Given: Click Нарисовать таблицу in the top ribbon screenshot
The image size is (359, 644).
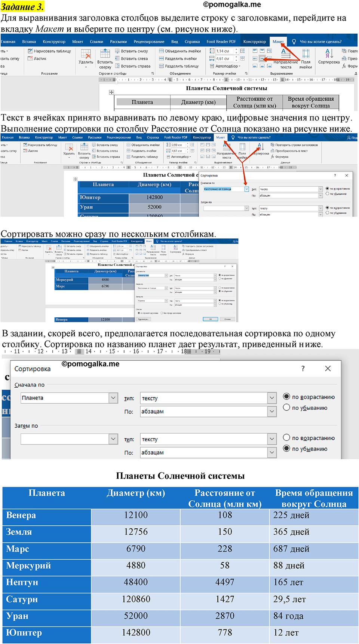Looking at the screenshot, I should [x=49, y=51].
